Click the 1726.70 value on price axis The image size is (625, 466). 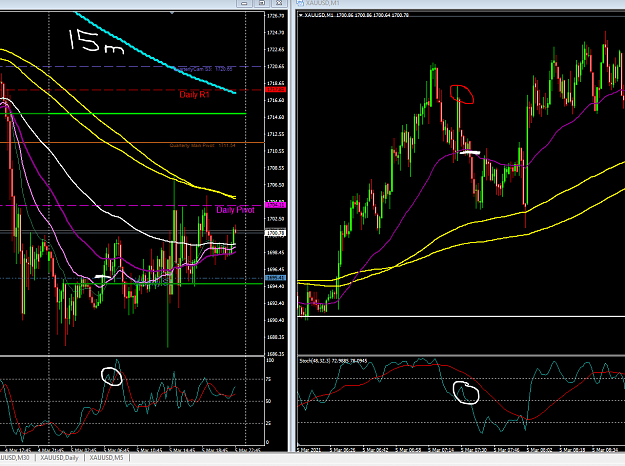[x=276, y=16]
